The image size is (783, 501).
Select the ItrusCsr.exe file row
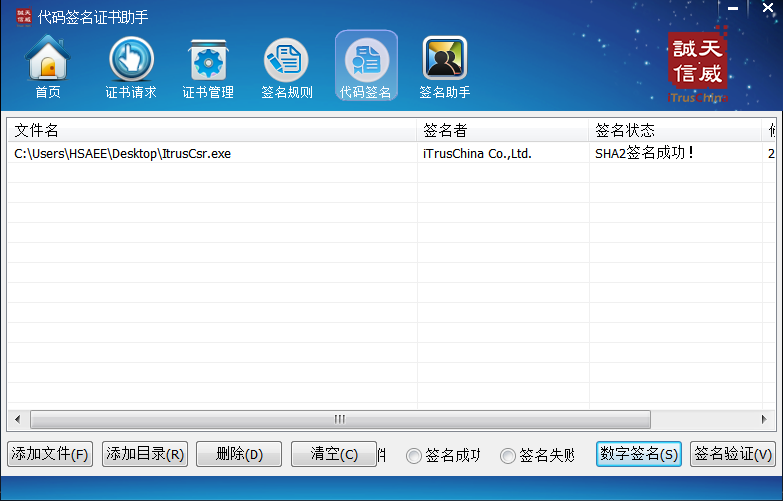pos(391,153)
